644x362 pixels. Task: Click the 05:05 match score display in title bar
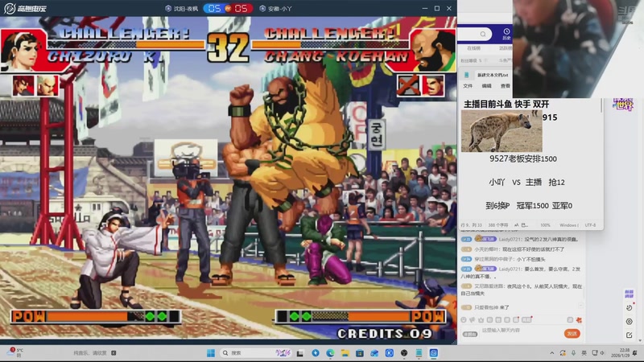228,8
